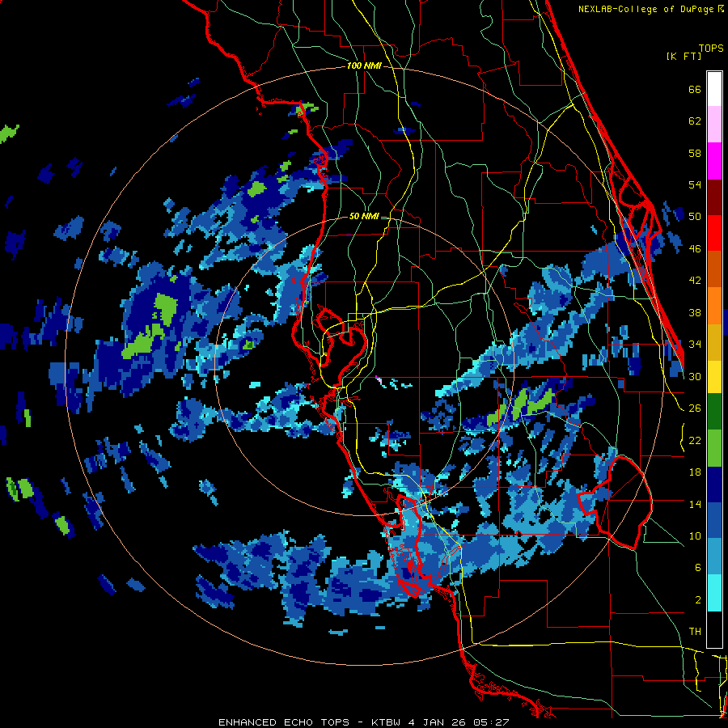Click the 05:27 timestamp in caption
The width and height of the screenshot is (728, 728).
(x=491, y=722)
